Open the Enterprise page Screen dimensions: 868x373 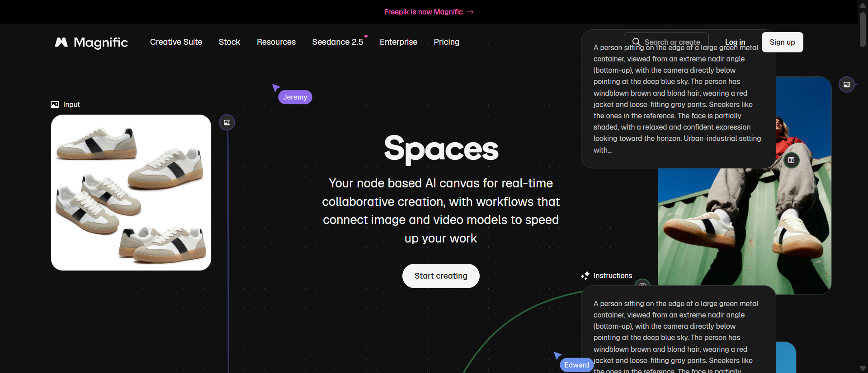point(398,42)
